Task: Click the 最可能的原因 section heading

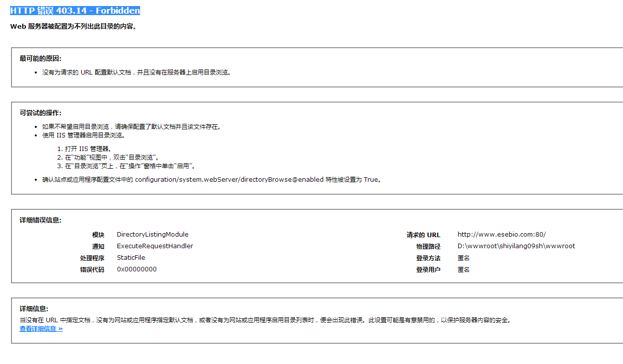Action: [40, 58]
